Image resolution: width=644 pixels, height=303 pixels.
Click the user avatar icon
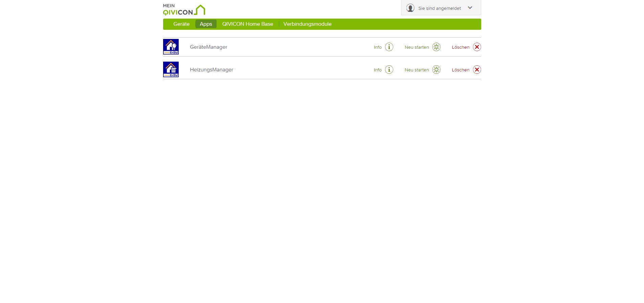(410, 8)
